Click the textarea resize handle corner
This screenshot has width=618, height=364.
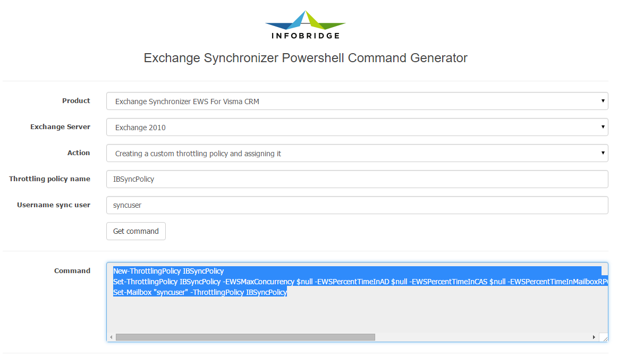click(x=604, y=337)
